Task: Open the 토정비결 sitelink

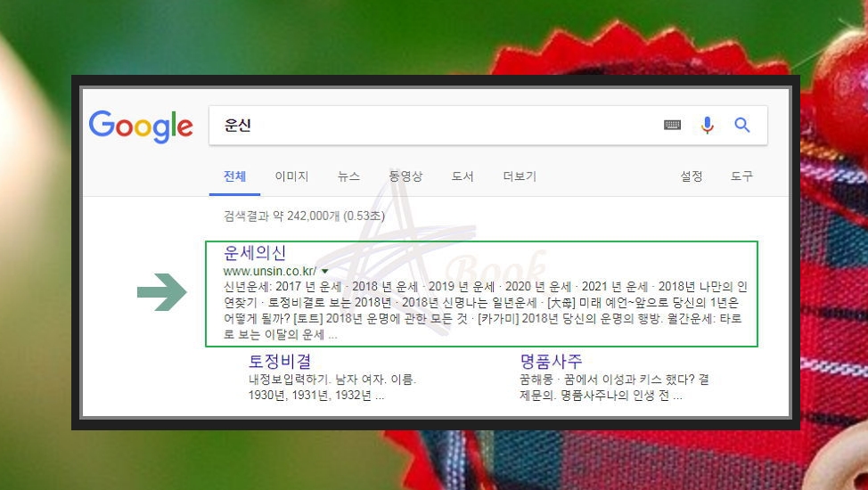Action: click(x=280, y=362)
